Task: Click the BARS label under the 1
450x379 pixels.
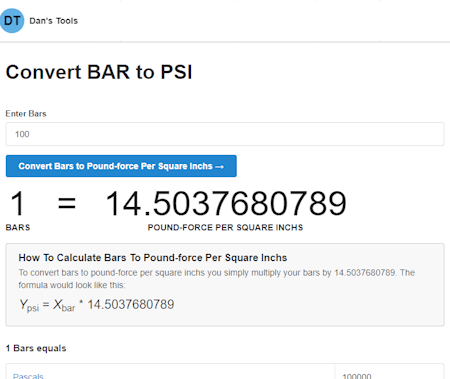Action: pyautogui.click(x=18, y=228)
